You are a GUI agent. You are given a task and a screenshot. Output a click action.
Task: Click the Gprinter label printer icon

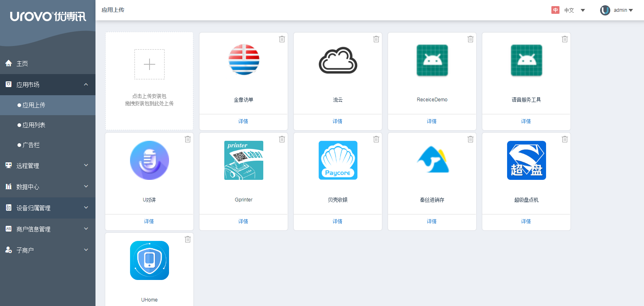244,160
